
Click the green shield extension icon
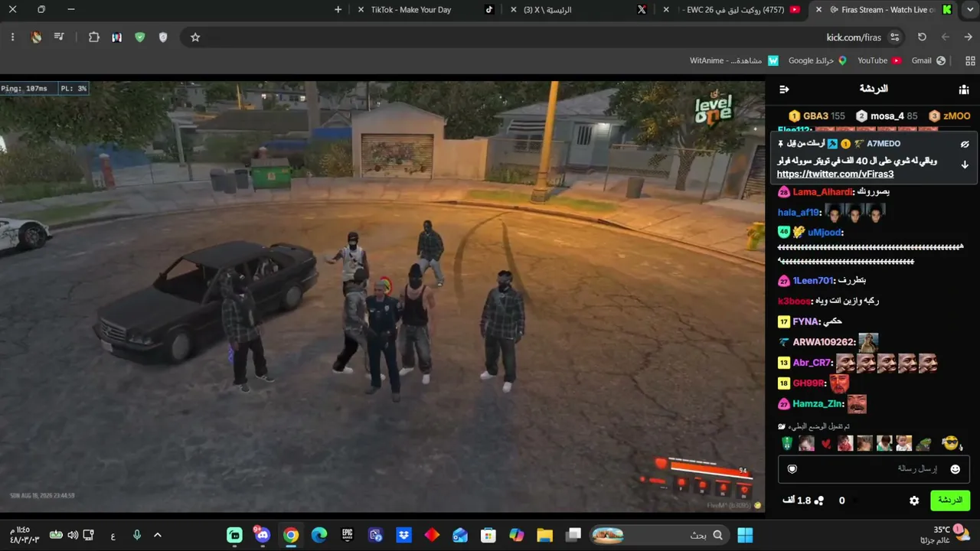coord(139,37)
